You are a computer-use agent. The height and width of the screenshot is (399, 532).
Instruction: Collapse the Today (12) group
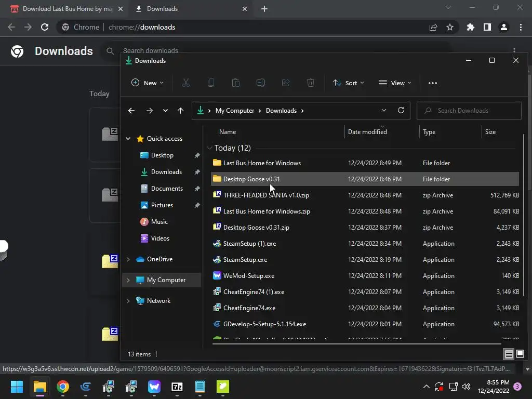(210, 148)
